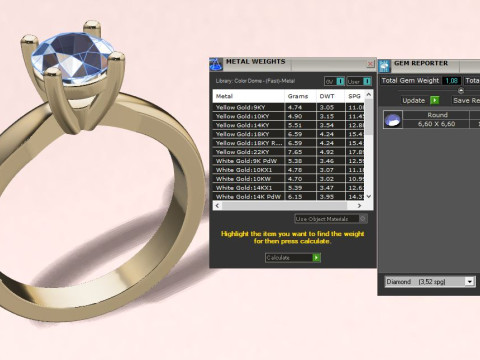Select the White Gold:10KX1 row

click(289, 170)
